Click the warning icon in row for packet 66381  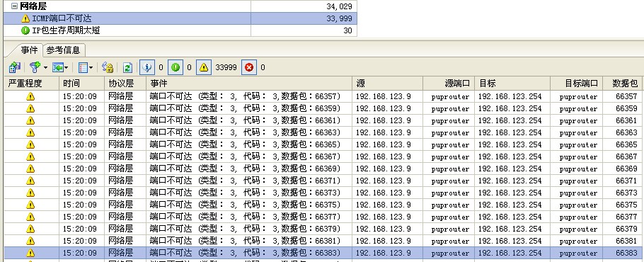tap(30, 241)
